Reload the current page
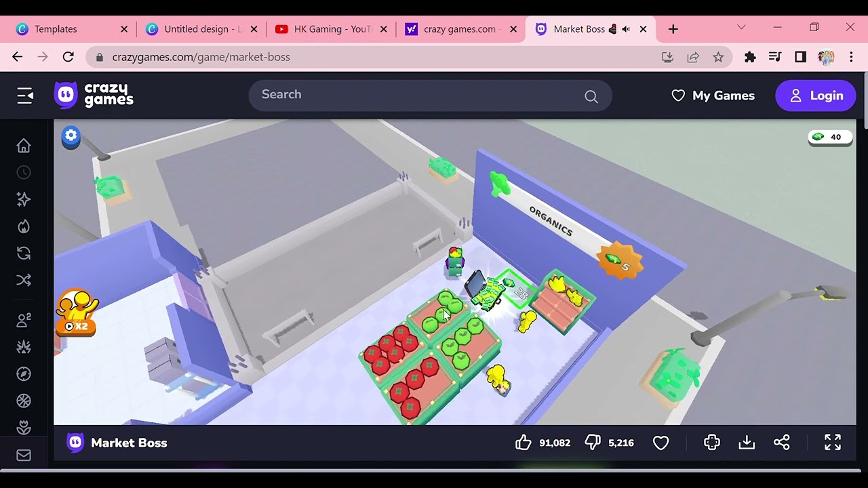Screen dimensions: 868x488 tap(68, 57)
